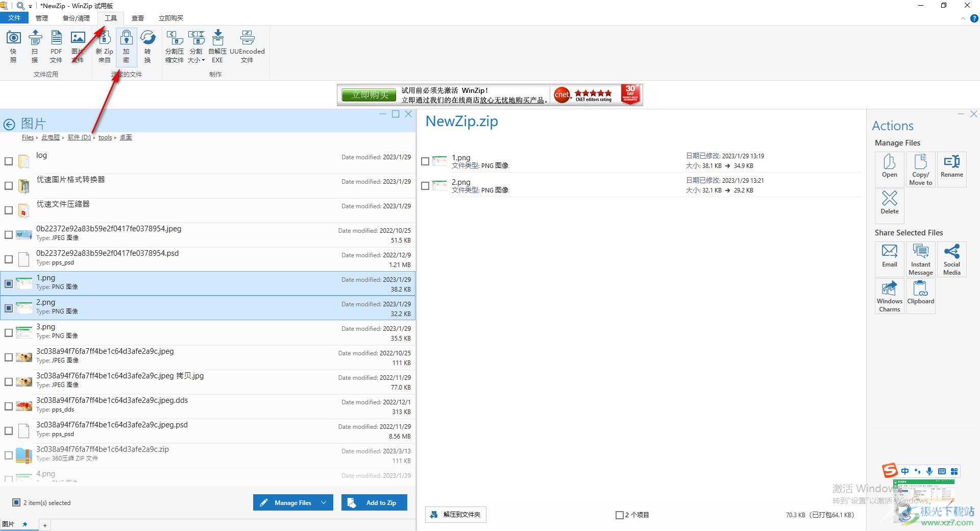Navigate to Files breadcrumb link

coord(28,137)
